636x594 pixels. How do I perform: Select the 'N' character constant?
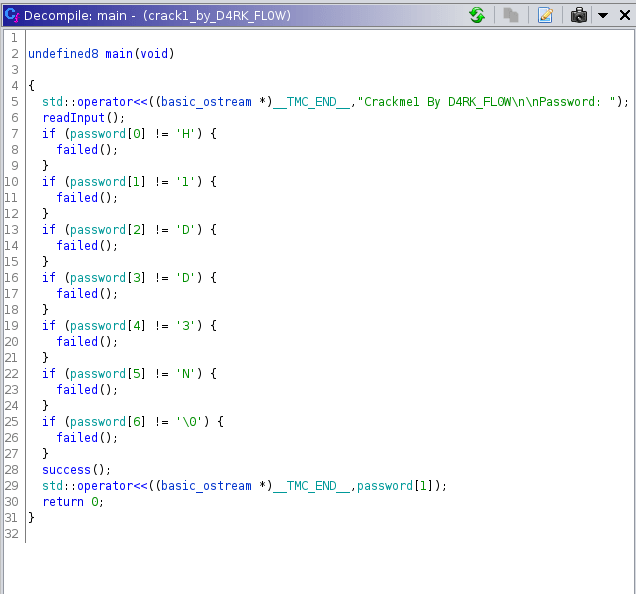pos(186,373)
